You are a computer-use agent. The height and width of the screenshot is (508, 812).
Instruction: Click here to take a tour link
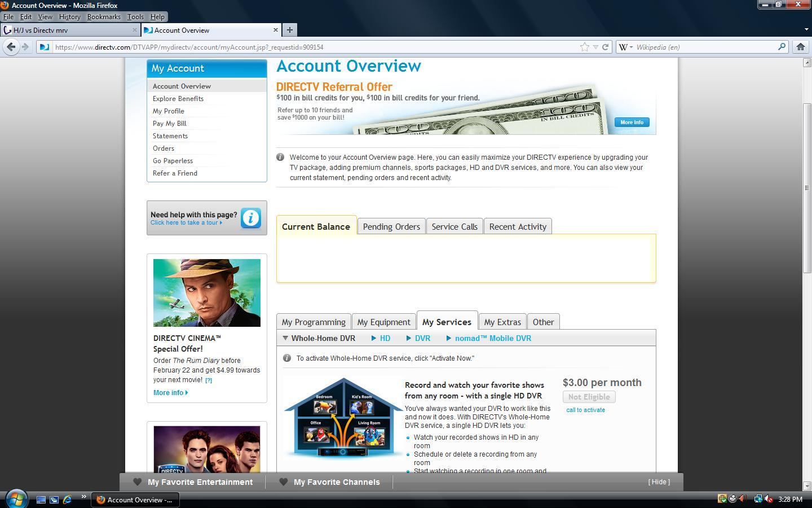pos(186,222)
